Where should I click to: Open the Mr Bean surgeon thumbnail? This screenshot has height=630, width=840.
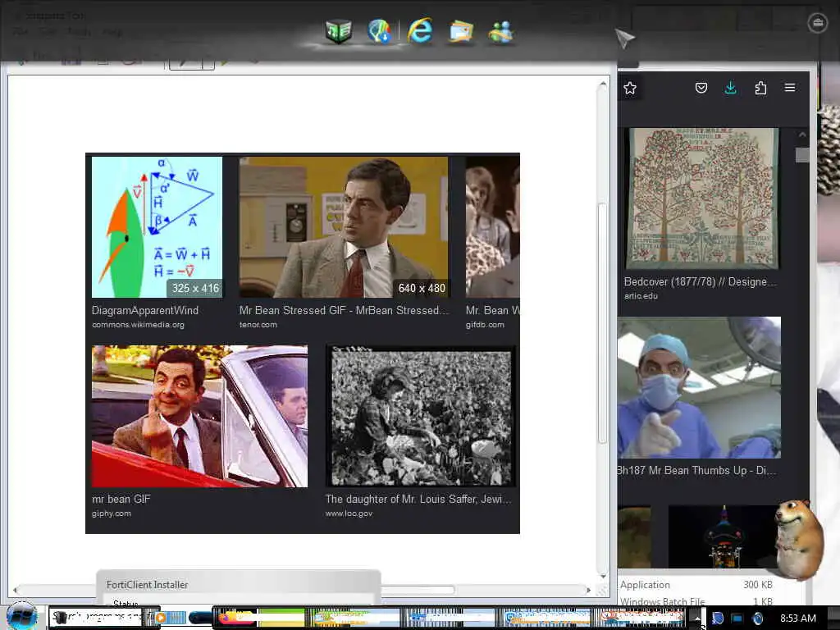(699, 387)
